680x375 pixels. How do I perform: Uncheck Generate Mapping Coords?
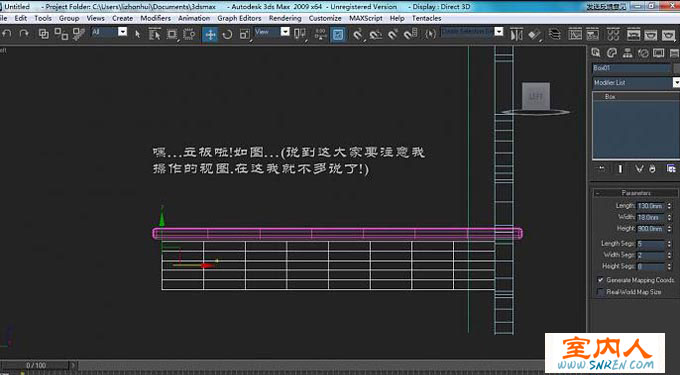[x=601, y=280]
